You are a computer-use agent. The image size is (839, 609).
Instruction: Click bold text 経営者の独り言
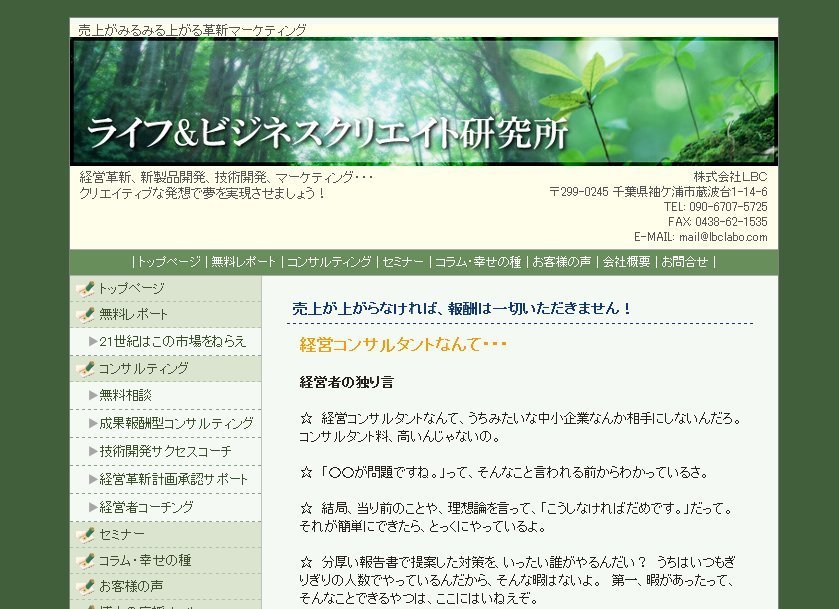[x=347, y=382]
